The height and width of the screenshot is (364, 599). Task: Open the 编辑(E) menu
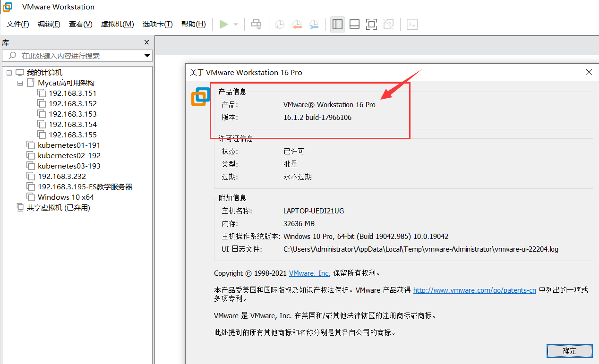point(49,24)
